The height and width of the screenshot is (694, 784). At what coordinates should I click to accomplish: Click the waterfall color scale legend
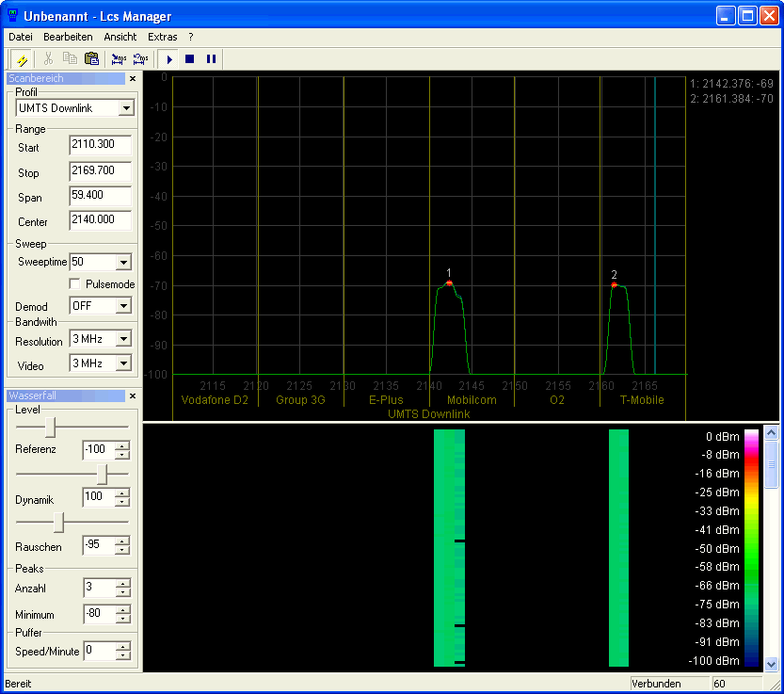(x=751, y=548)
